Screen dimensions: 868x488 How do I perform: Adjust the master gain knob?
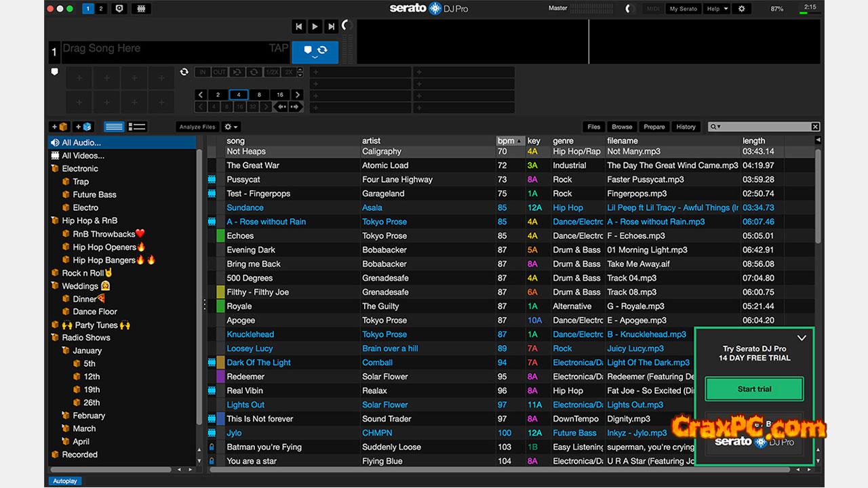pyautogui.click(x=630, y=9)
